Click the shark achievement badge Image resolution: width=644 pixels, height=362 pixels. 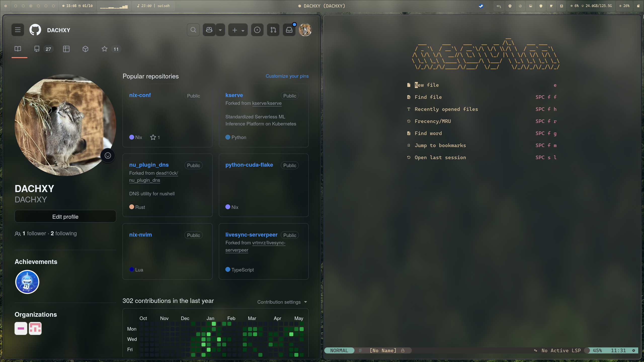[x=27, y=282]
